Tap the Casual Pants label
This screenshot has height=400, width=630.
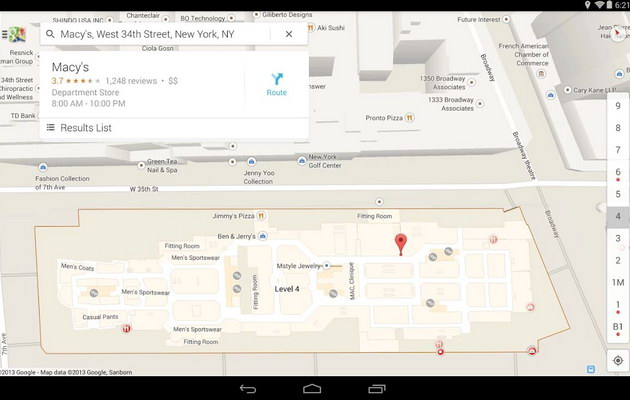pos(100,317)
